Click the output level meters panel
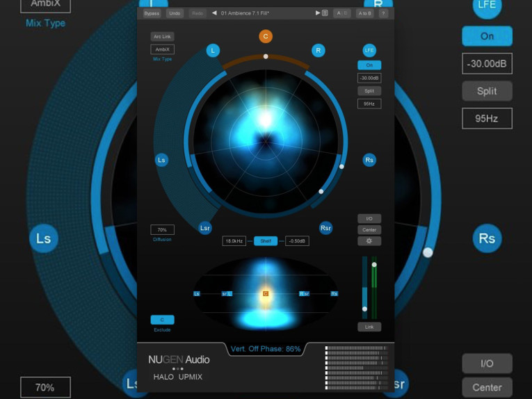Viewport: 532px width, 399px height. tap(356, 368)
